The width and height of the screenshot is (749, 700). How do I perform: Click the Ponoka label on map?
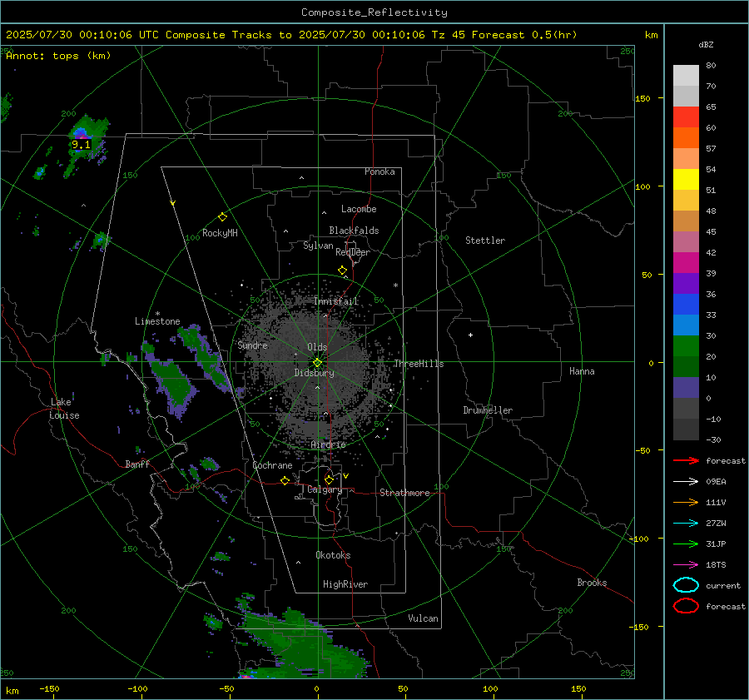point(379,171)
